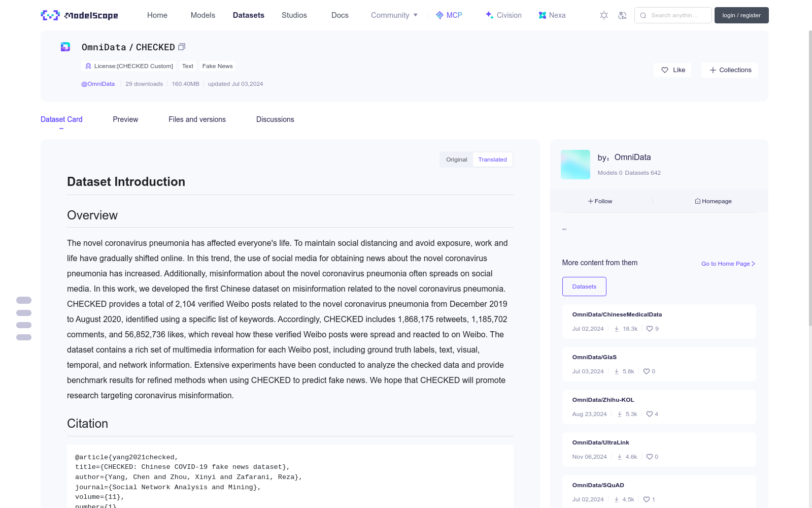Click heart icon on GlaS card
This screenshot has width=812, height=508.
647,371
